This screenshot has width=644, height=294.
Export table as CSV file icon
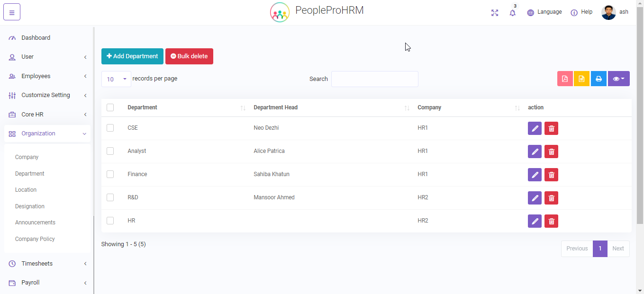point(581,79)
